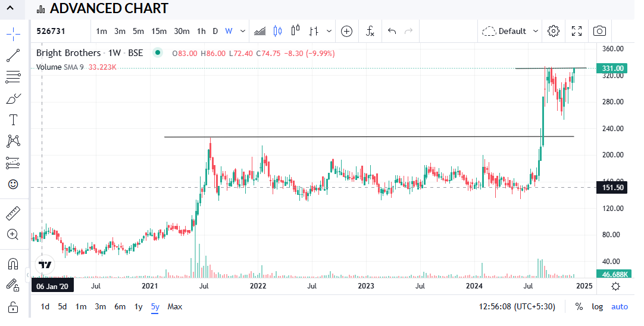The width and height of the screenshot is (644, 326).
Task: Select the ruler measure tool
Action: coord(13,213)
